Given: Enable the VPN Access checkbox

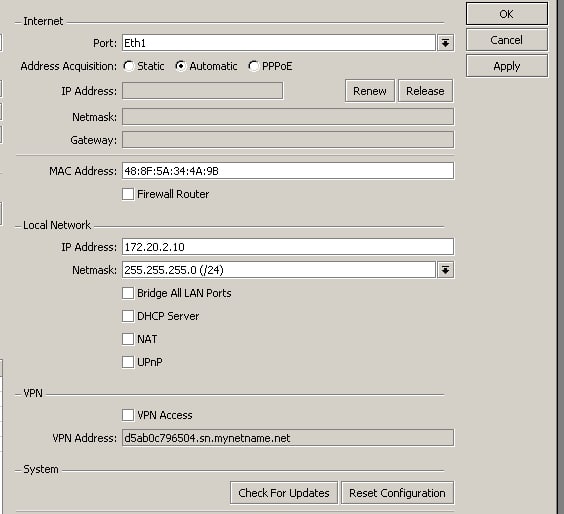Looking at the screenshot, I should pyautogui.click(x=128, y=415).
